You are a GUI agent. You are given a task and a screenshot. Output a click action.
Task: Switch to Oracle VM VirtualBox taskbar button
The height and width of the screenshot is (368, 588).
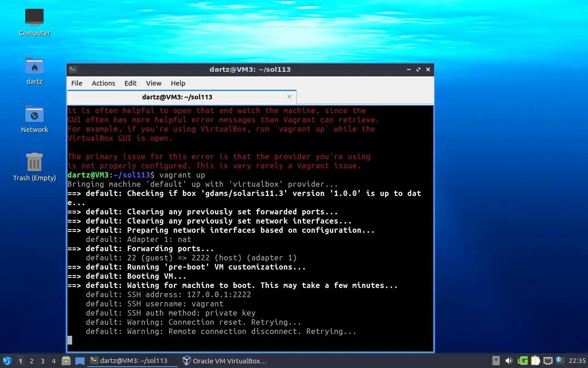(x=225, y=361)
